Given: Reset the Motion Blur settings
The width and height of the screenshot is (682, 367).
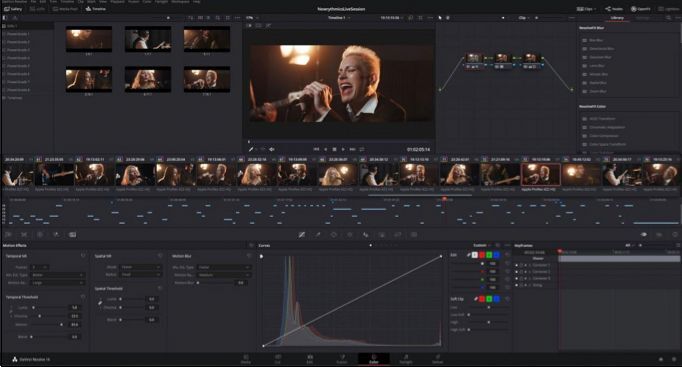Looking at the screenshot, I should 249,256.
